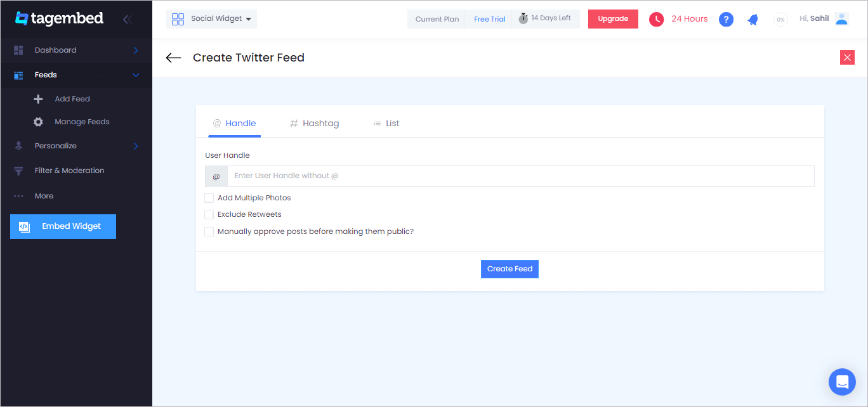Screen dimensions: 868x407
Task: Open the chat bubble widget icon
Action: 842,382
